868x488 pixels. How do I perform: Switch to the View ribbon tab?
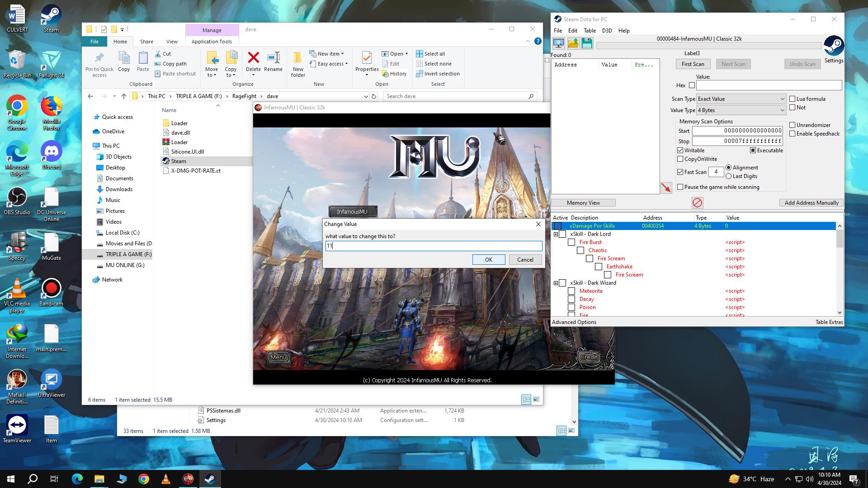tap(172, 42)
